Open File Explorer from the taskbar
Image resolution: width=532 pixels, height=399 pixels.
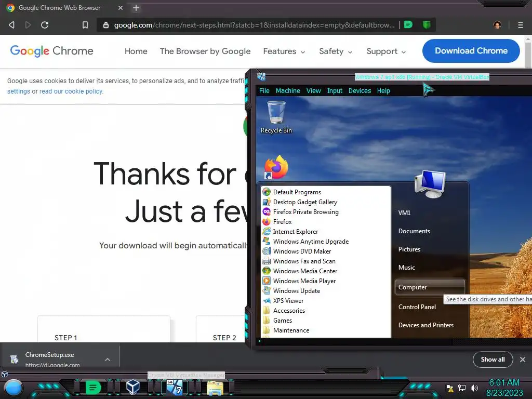coord(215,388)
